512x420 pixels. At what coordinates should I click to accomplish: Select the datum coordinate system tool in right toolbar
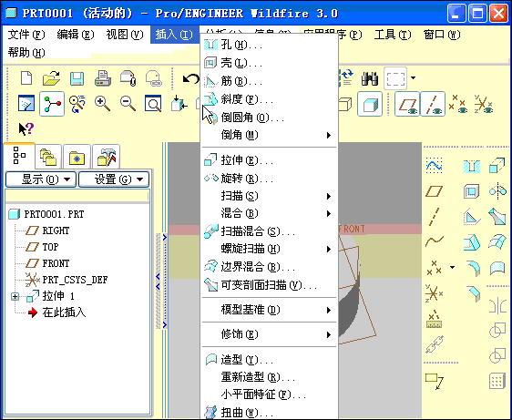434,293
